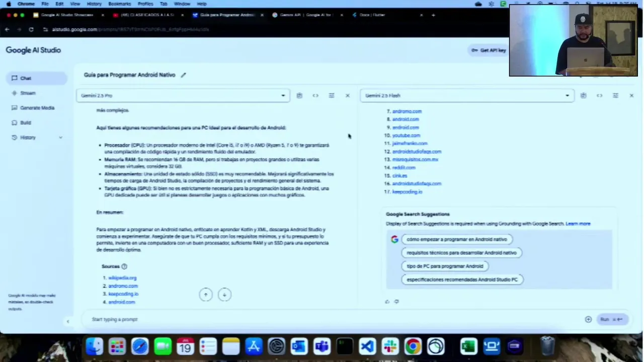
Task: Give thumbs down to Flash response
Action: (396, 302)
